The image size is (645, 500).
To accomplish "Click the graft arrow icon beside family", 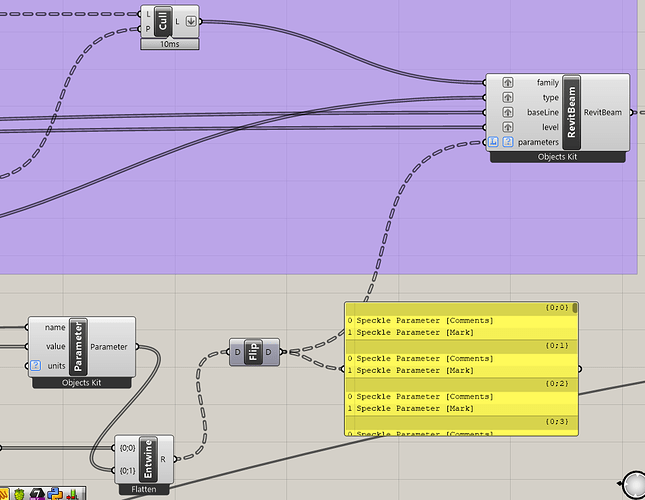I will 508,83.
